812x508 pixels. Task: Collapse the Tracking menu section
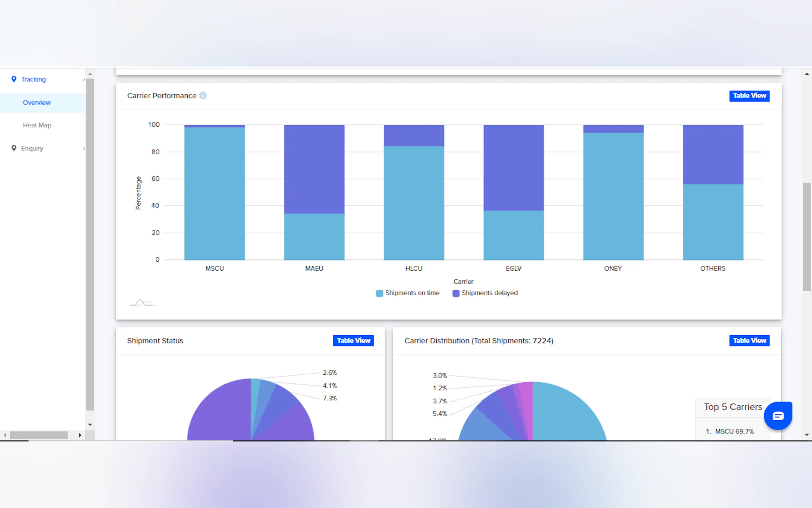tap(83, 79)
